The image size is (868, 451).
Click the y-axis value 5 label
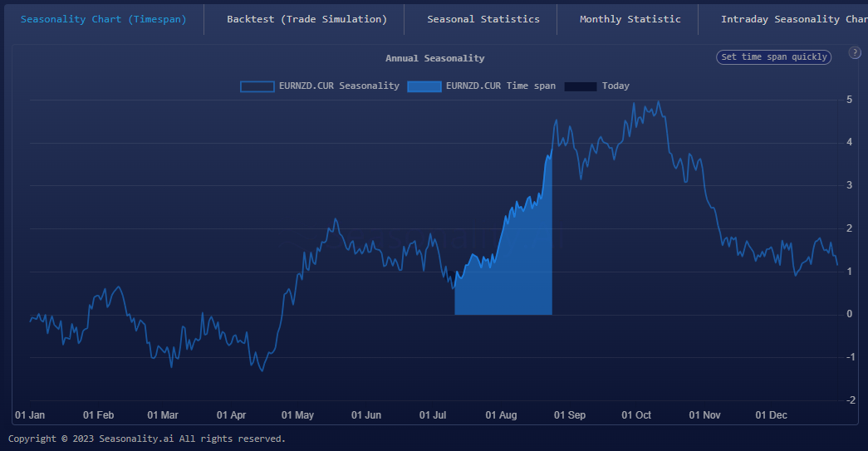pyautogui.click(x=849, y=100)
